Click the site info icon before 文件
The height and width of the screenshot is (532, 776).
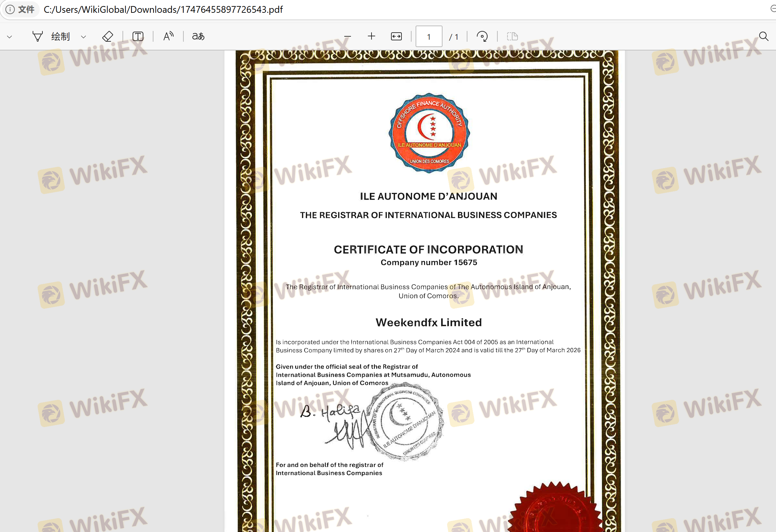pyautogui.click(x=10, y=9)
